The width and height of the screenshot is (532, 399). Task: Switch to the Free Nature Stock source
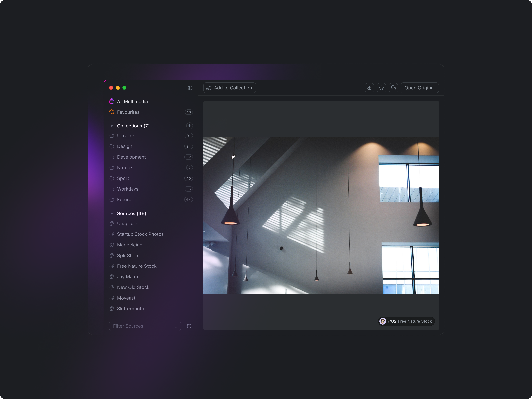[x=137, y=266]
